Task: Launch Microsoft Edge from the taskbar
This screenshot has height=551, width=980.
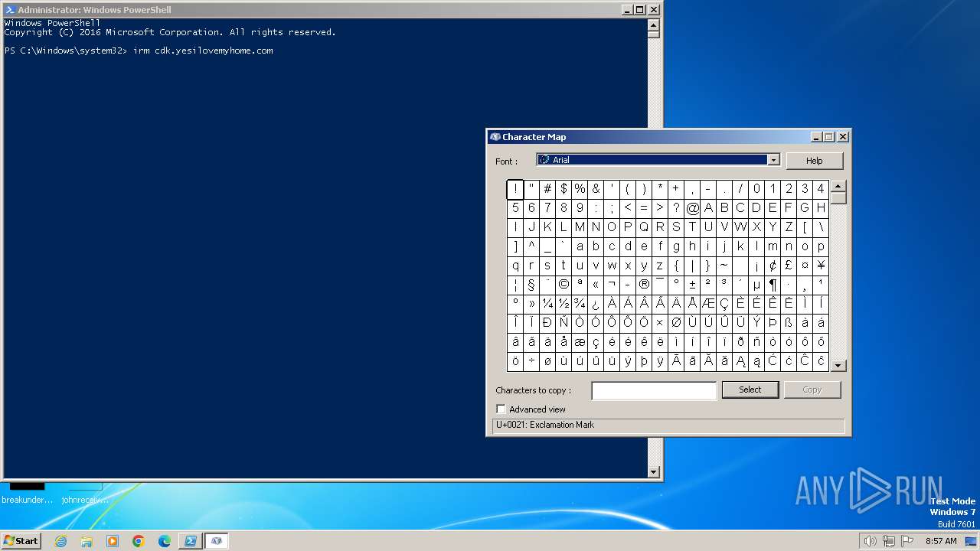Action: [x=165, y=541]
